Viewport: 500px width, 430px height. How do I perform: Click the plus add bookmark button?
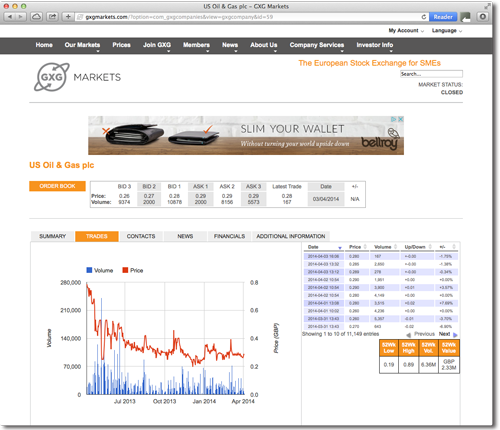pyautogui.click(x=68, y=17)
